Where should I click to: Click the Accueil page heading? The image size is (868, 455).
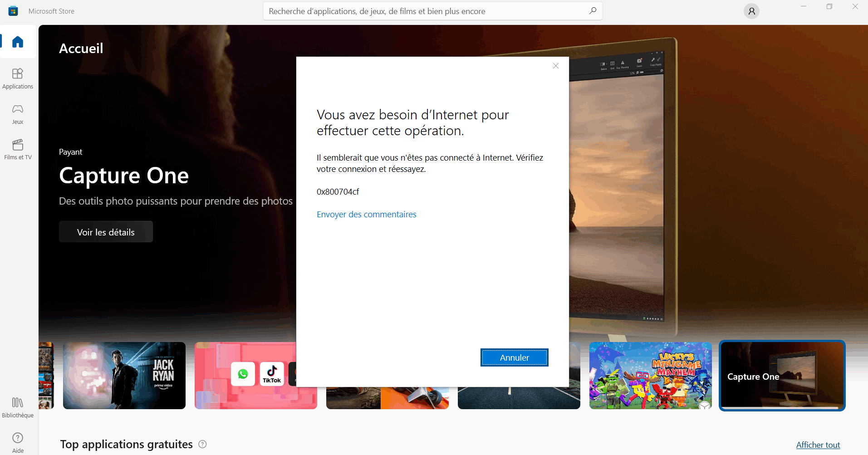[x=81, y=49]
